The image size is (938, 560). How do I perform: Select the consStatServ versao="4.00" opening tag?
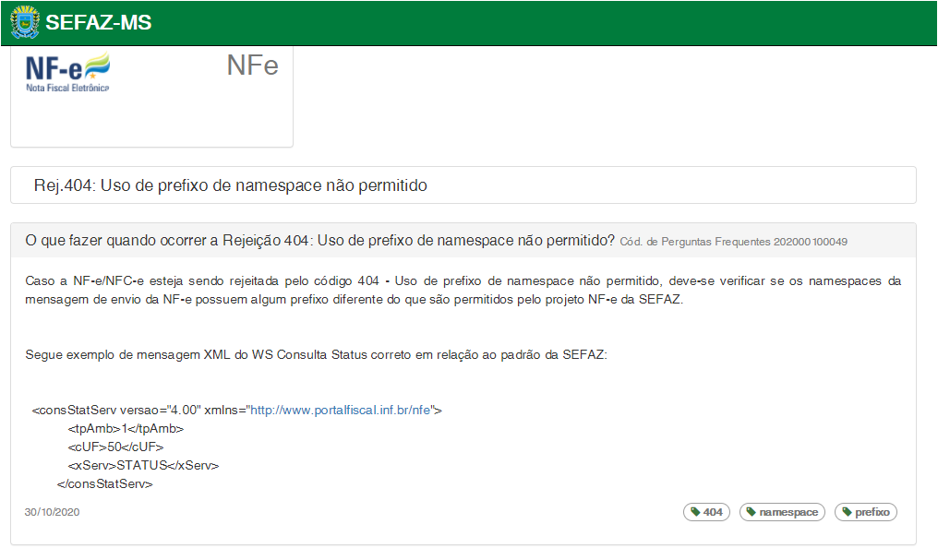click(x=237, y=410)
